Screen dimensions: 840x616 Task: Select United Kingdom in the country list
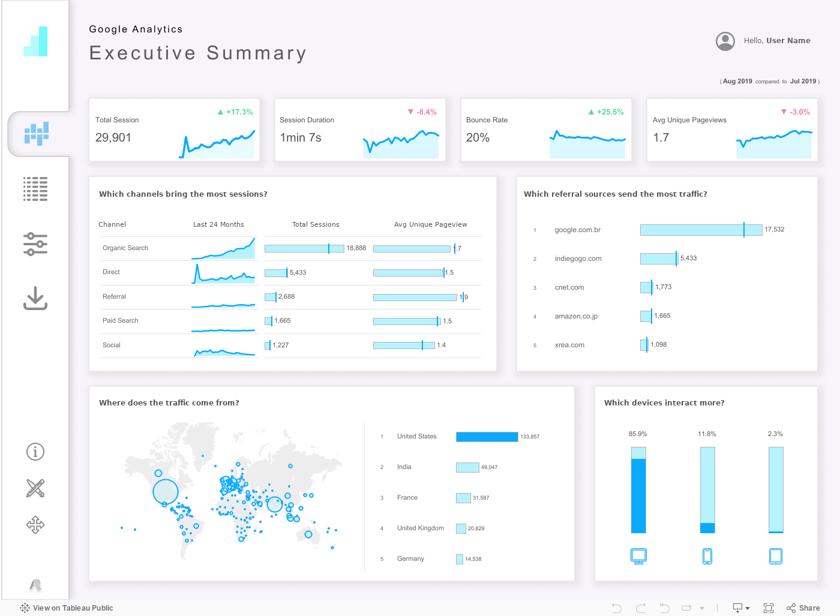(420, 528)
